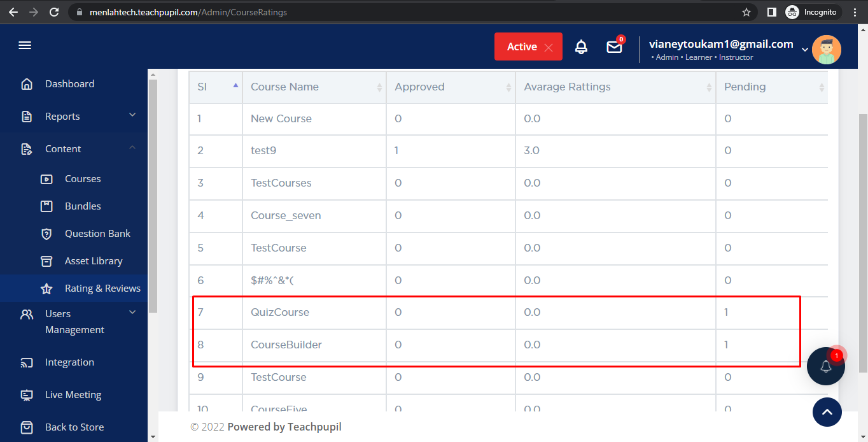
Task: Open the mail inbox envelope icon
Action: point(614,47)
